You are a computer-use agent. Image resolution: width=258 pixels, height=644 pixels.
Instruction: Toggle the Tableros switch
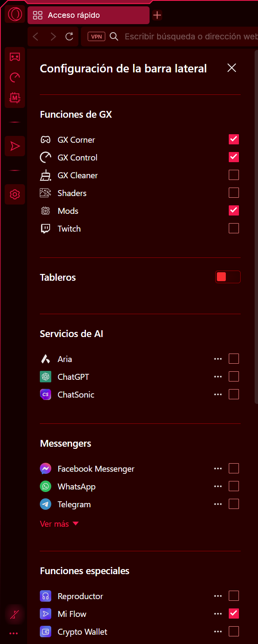coord(228,277)
